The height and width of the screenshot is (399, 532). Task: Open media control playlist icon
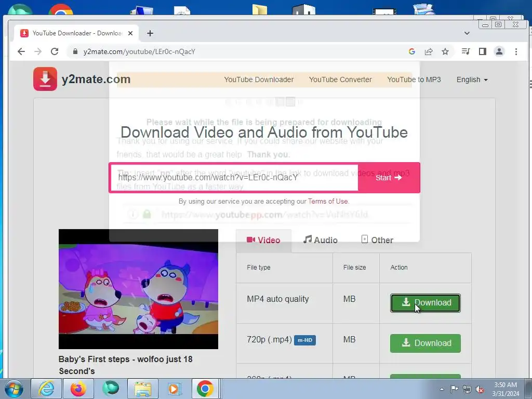[x=466, y=51]
